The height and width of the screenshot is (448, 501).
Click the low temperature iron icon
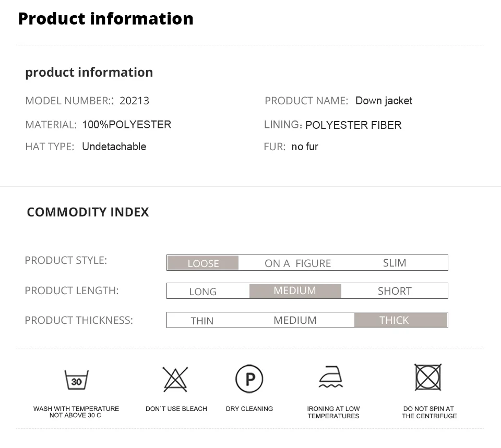pos(331,377)
